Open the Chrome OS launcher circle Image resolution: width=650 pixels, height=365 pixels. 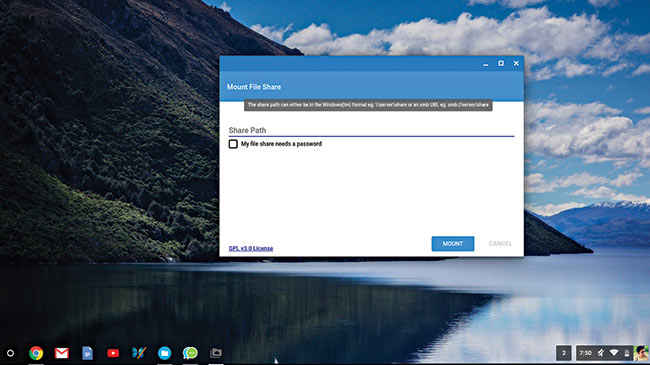click(x=10, y=353)
